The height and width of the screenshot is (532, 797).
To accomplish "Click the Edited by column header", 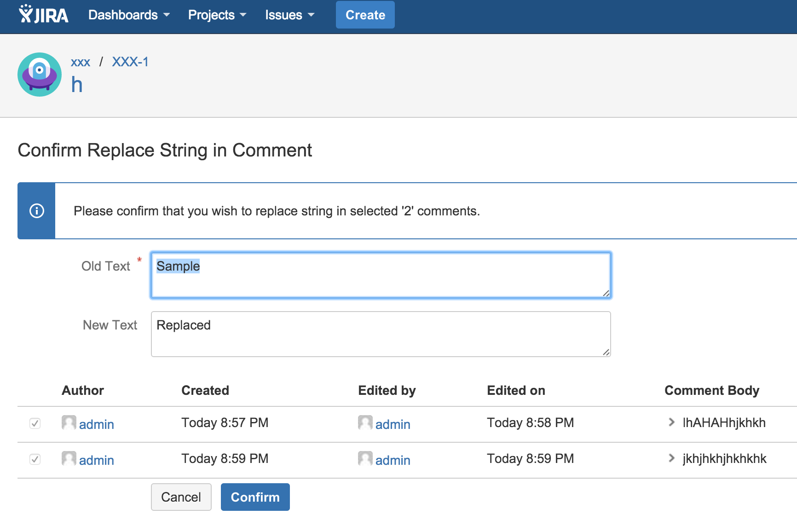I will 387,391.
